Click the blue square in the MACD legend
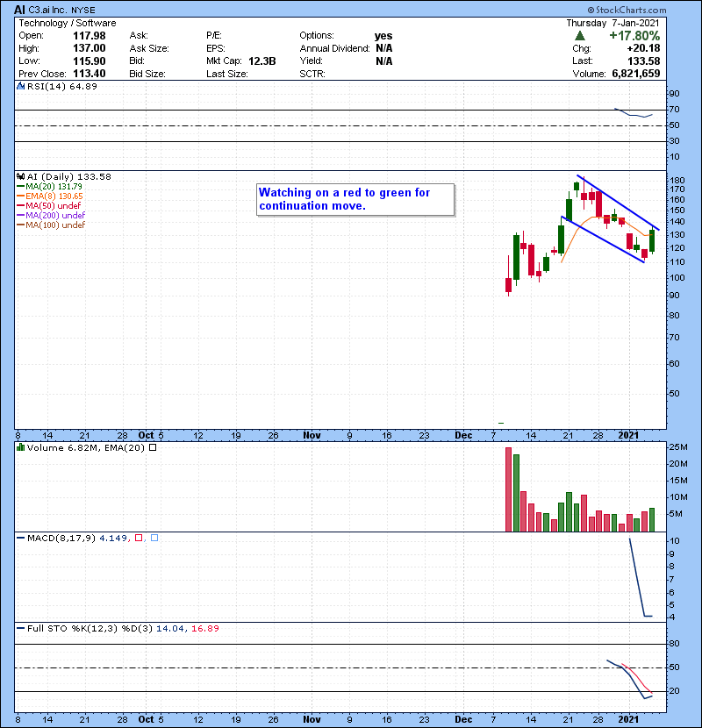Screen dimensions: 702x728 [x=154, y=538]
